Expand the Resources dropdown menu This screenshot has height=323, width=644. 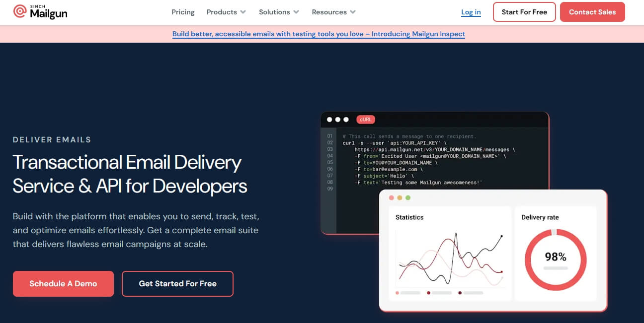click(333, 12)
